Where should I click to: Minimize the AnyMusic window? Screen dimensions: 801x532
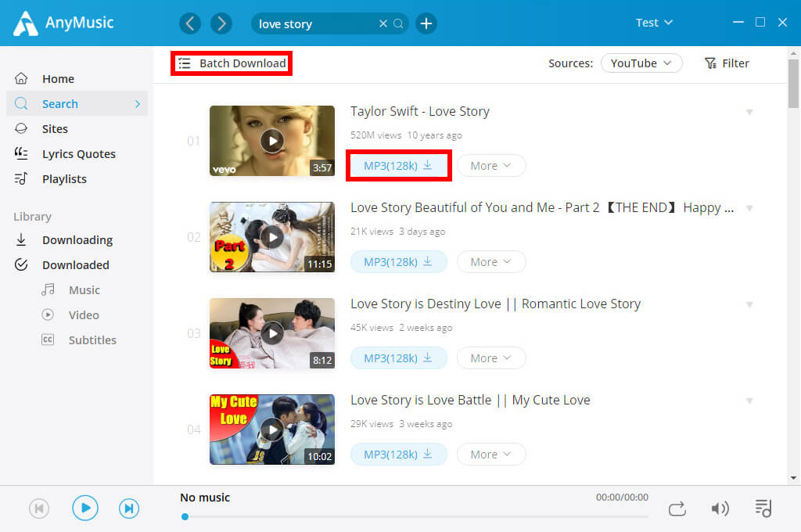pos(738,23)
